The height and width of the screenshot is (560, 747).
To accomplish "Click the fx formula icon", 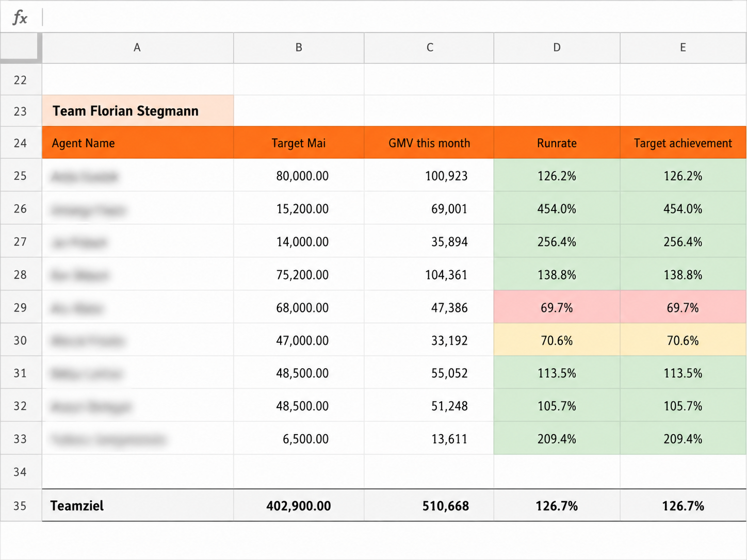I will click(x=20, y=18).
